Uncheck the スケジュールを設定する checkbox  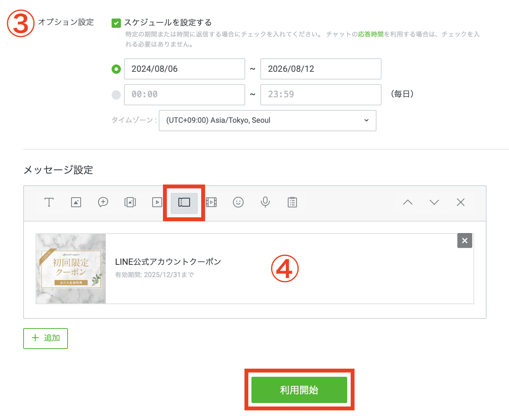(116, 23)
